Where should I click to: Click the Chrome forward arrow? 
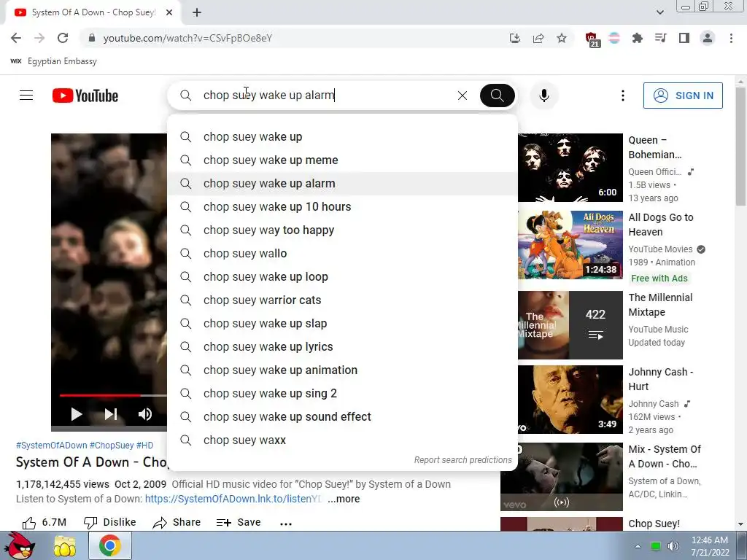click(39, 38)
